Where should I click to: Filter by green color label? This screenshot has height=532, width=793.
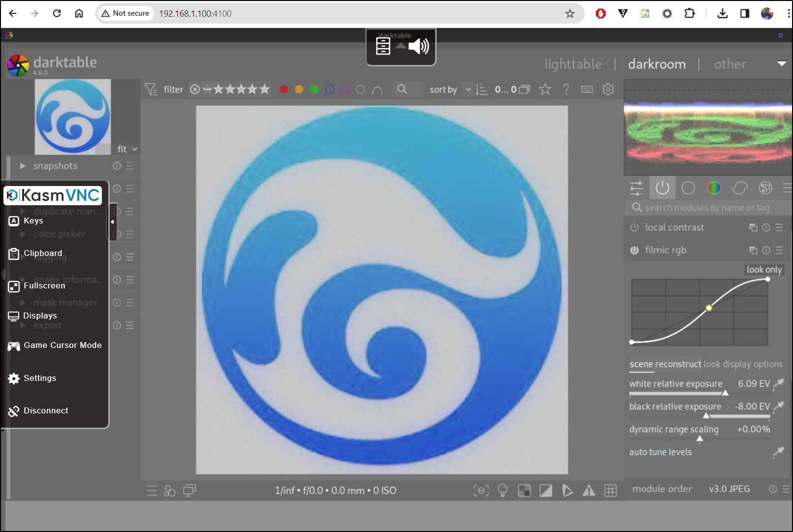click(x=315, y=89)
